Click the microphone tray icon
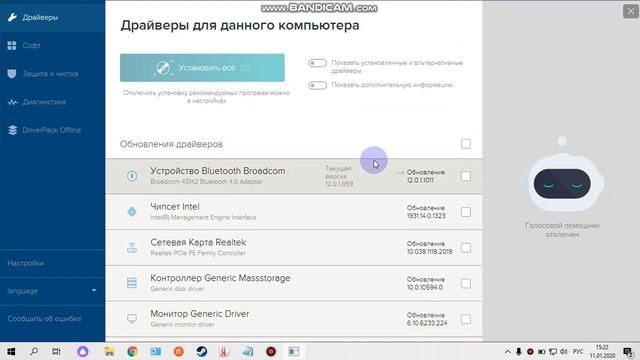640x360 pixels. click(519, 351)
